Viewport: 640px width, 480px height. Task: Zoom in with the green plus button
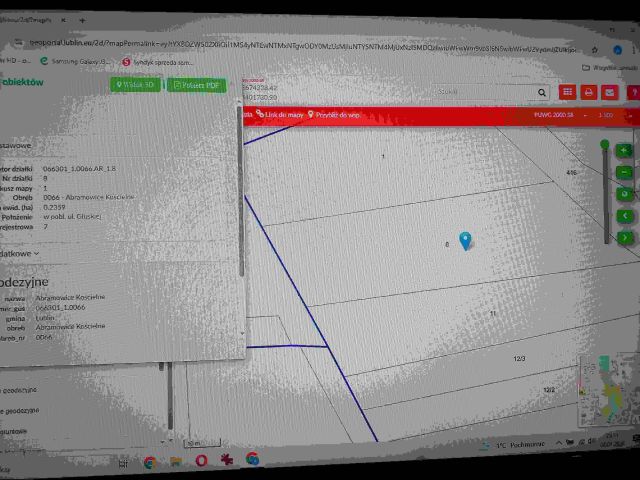click(624, 151)
